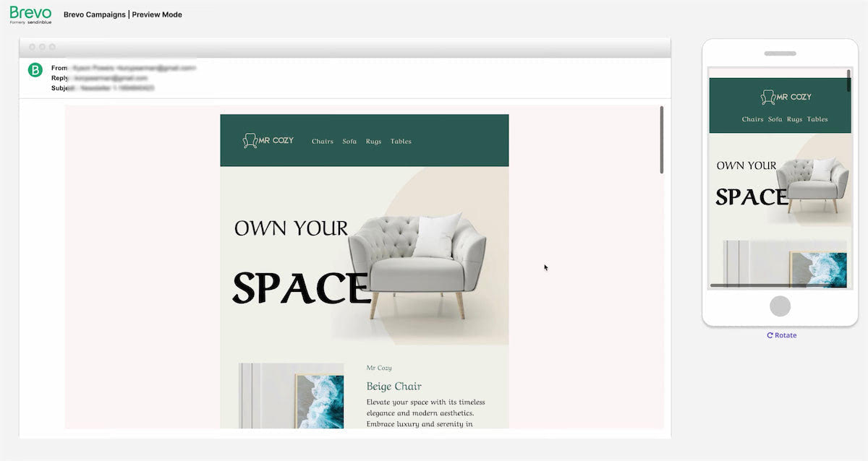Screen dimensions: 868x461
Task: Click the red window dot in the mock browser
Action: tap(32, 47)
